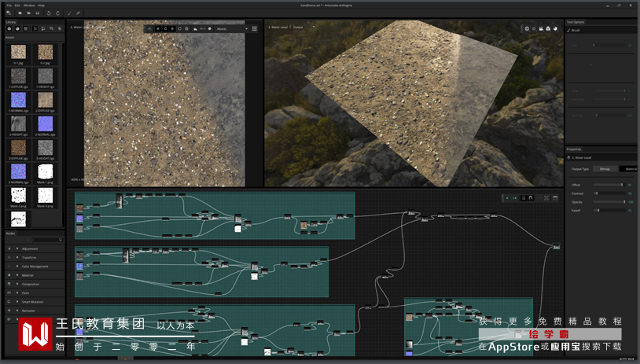Click the magnifier icon in node search
This screenshot has height=364, width=640.
coord(61,240)
